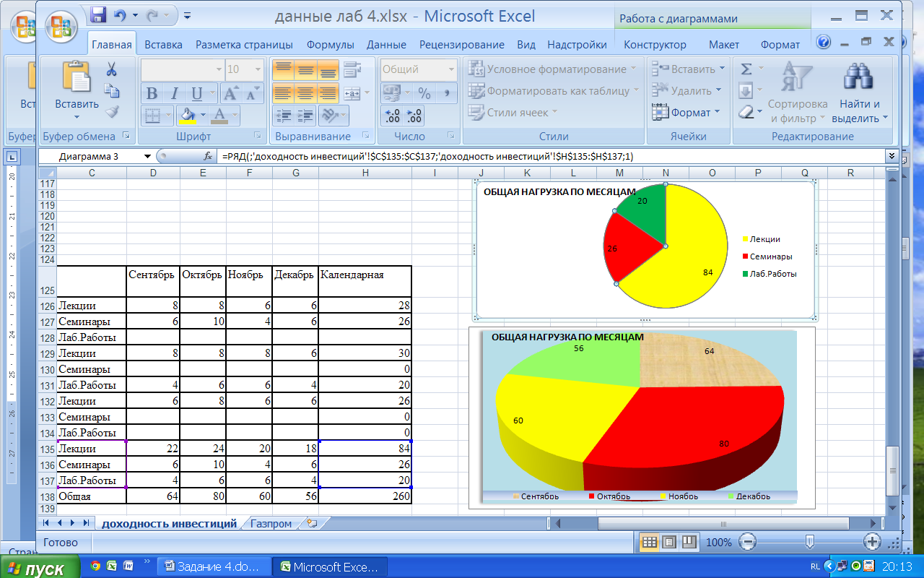Click the zoom slider handle

point(811,542)
